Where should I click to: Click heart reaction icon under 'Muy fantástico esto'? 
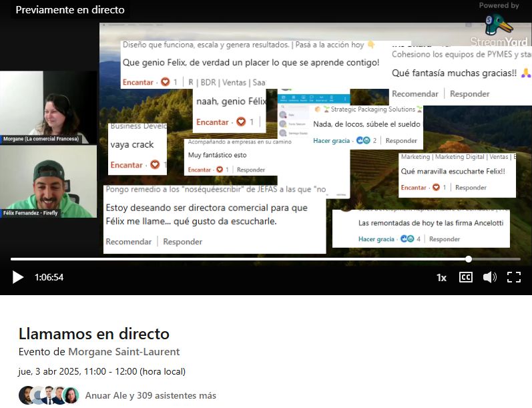click(220, 170)
